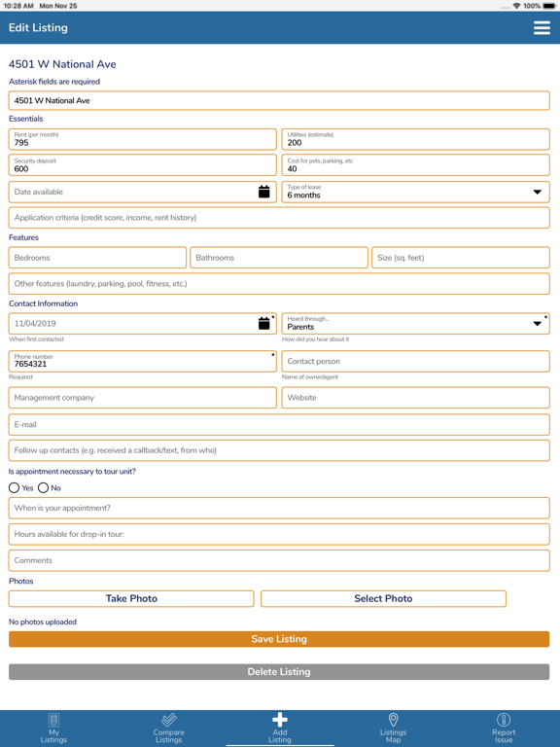Edit the Security deposit field
Image resolution: width=560 pixels, height=747 pixels.
pos(142,165)
